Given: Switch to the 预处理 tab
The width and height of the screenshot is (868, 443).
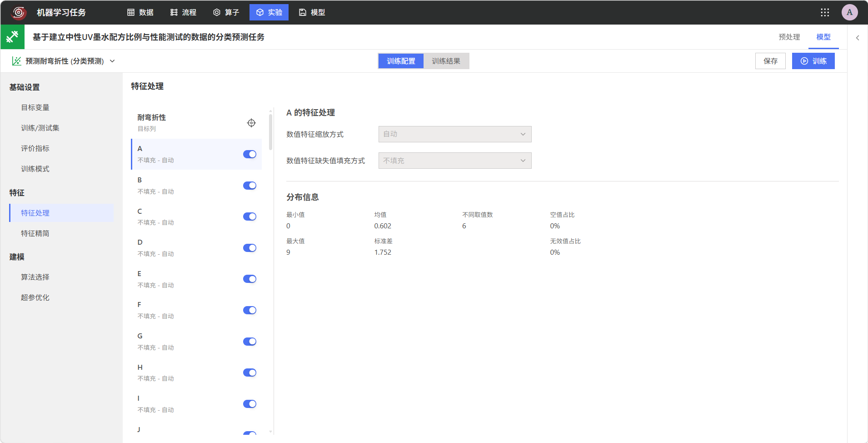Looking at the screenshot, I should (789, 37).
